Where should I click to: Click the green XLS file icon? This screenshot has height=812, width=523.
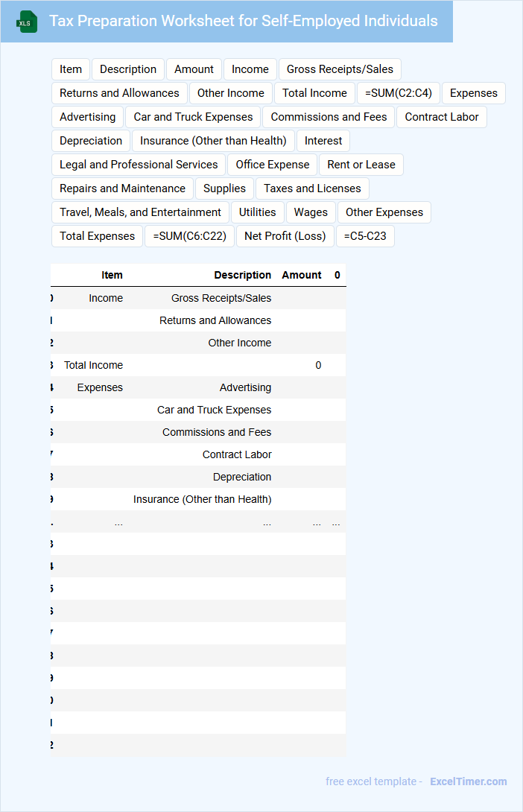pyautogui.click(x=28, y=22)
